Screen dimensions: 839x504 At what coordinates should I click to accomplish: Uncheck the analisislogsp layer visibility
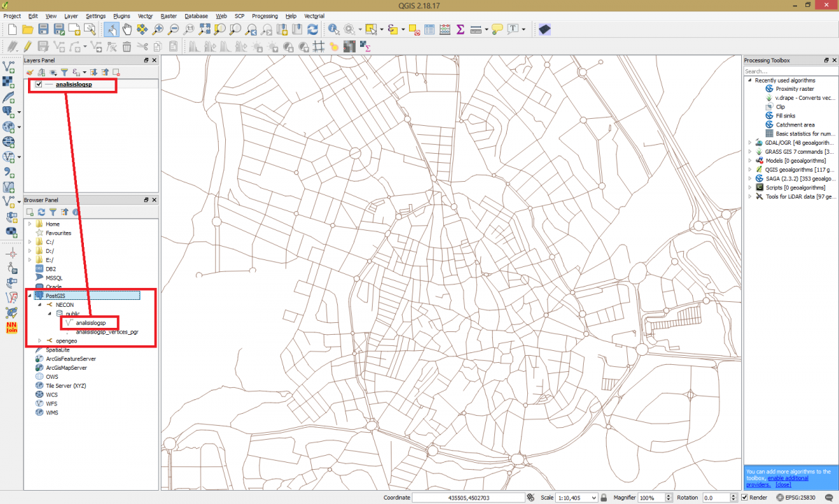[38, 85]
